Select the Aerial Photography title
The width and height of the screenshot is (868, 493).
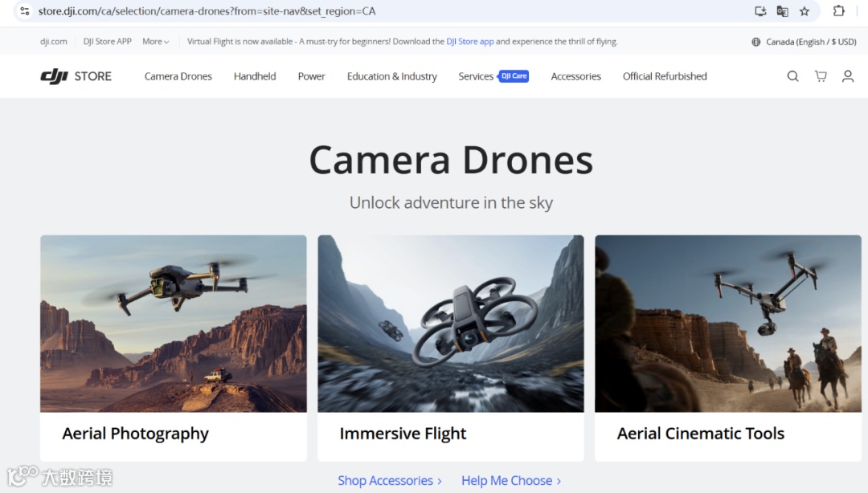(x=135, y=434)
